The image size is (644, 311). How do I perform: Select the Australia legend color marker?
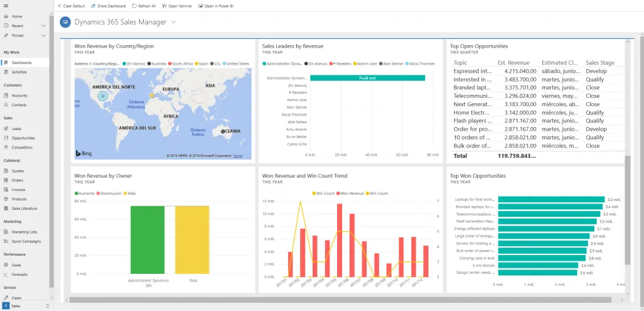[x=150, y=64]
